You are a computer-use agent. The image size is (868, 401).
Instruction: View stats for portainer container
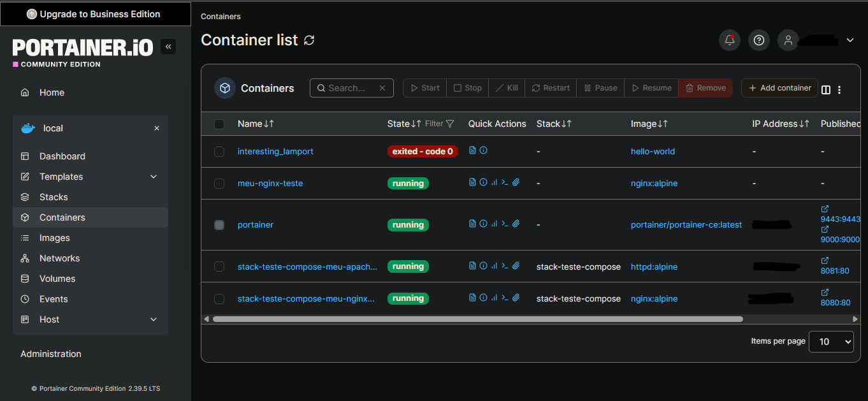click(494, 224)
